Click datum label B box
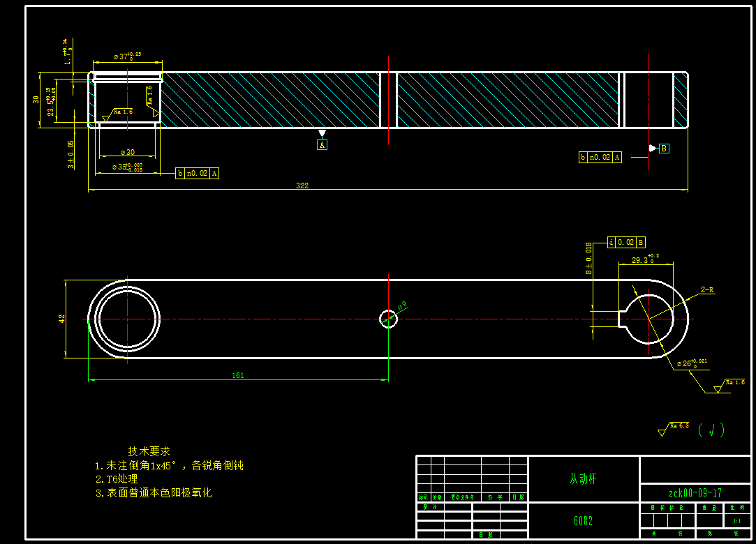 pyautogui.click(x=664, y=149)
